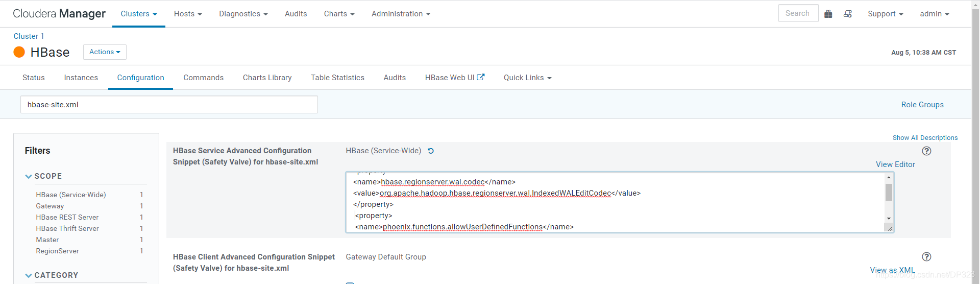Open the Support dropdown menu
Screen dimensions: 980x284
tap(885, 14)
